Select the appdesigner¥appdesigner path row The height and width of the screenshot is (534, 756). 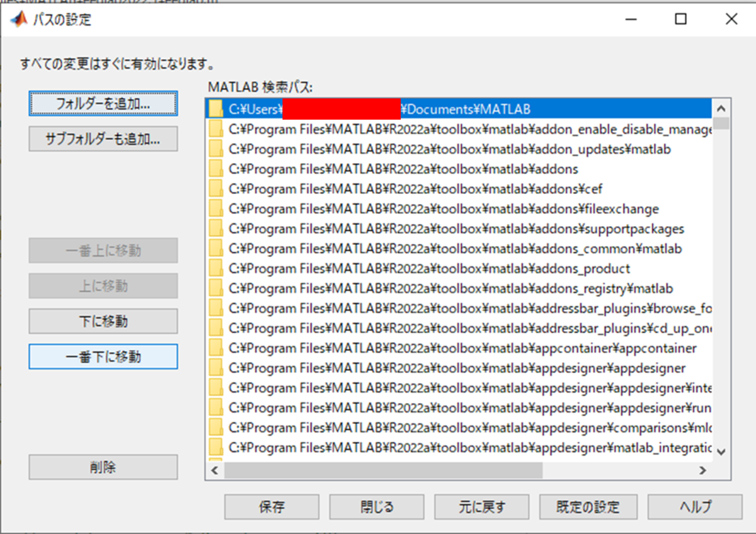[x=460, y=368]
